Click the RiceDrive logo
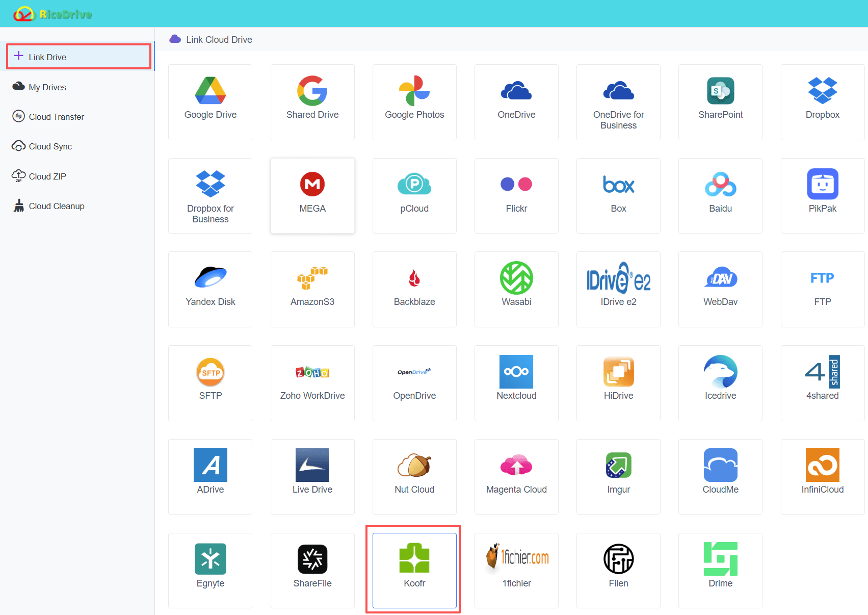The width and height of the screenshot is (868, 615). click(53, 14)
